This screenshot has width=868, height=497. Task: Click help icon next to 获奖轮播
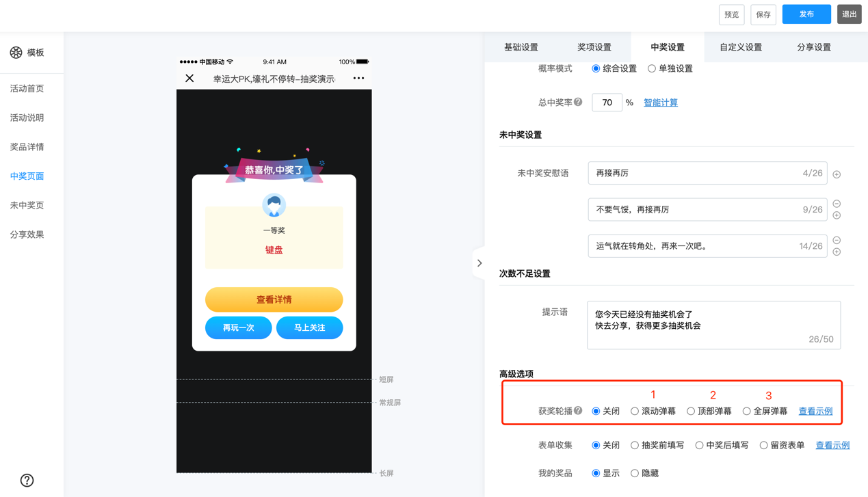tap(579, 411)
